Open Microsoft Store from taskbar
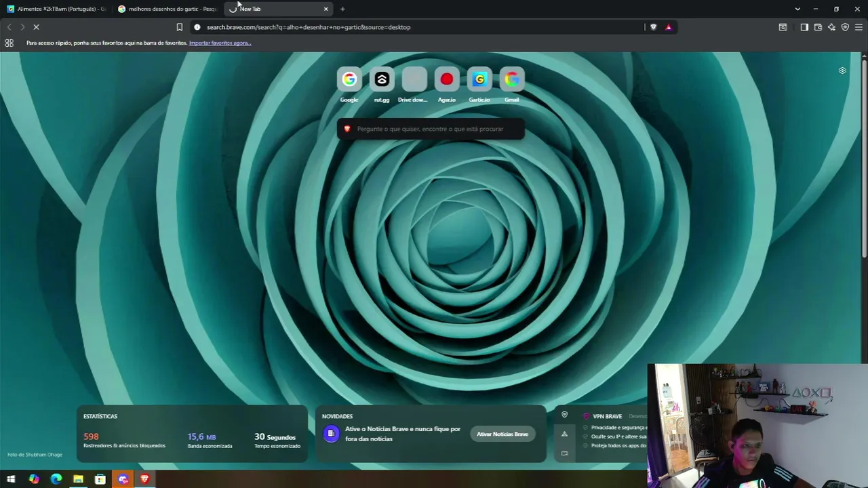The image size is (868, 488). click(x=100, y=479)
